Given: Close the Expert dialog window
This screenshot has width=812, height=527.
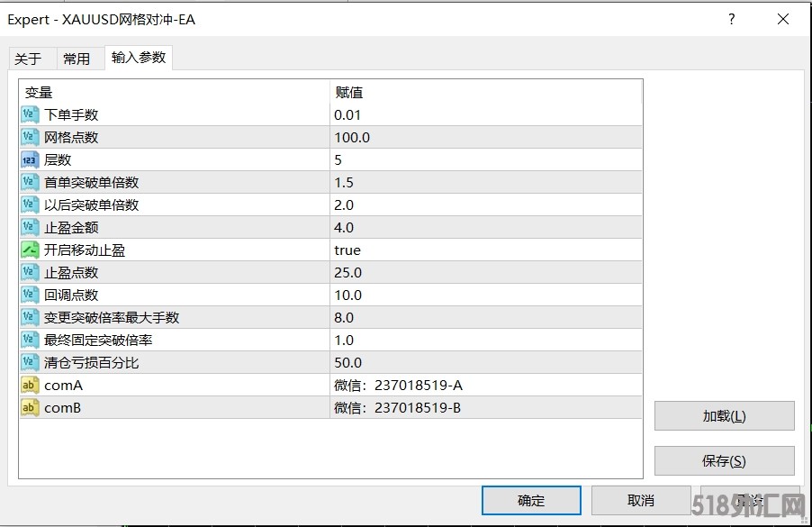Looking at the screenshot, I should coord(783,19).
